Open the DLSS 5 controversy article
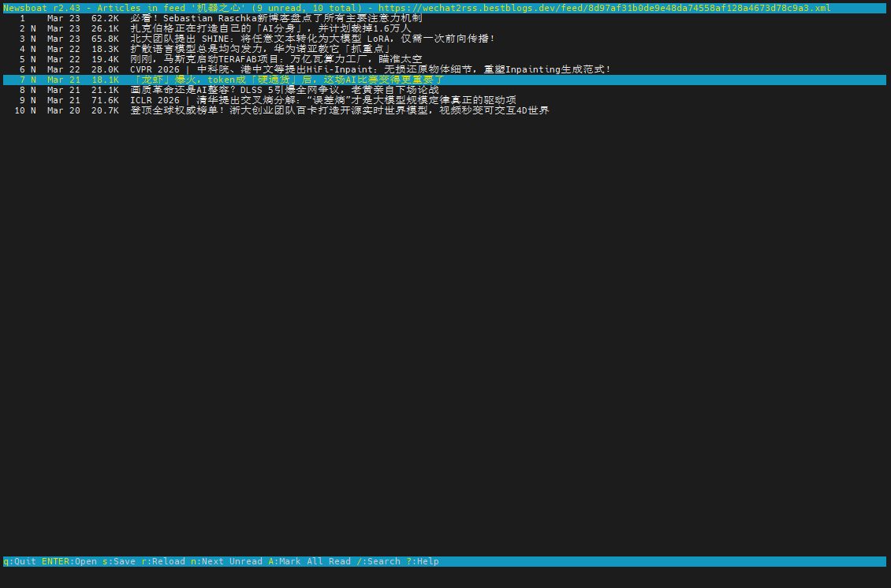891x588 pixels. tap(284, 90)
